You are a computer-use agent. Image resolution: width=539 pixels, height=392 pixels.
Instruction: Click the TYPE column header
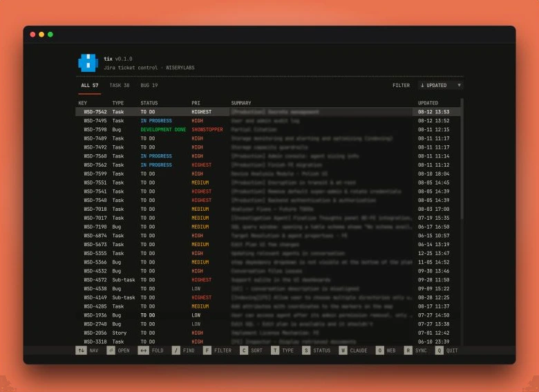coord(118,103)
